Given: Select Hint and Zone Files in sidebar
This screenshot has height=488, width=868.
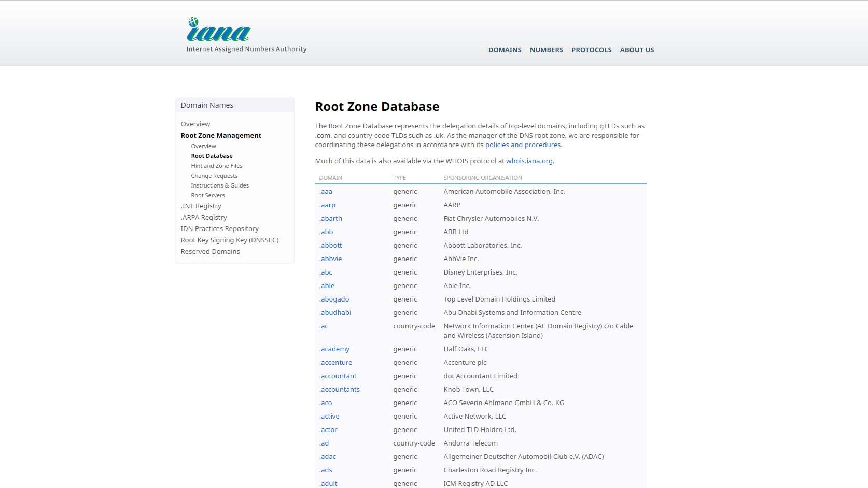Looking at the screenshot, I should (x=216, y=166).
